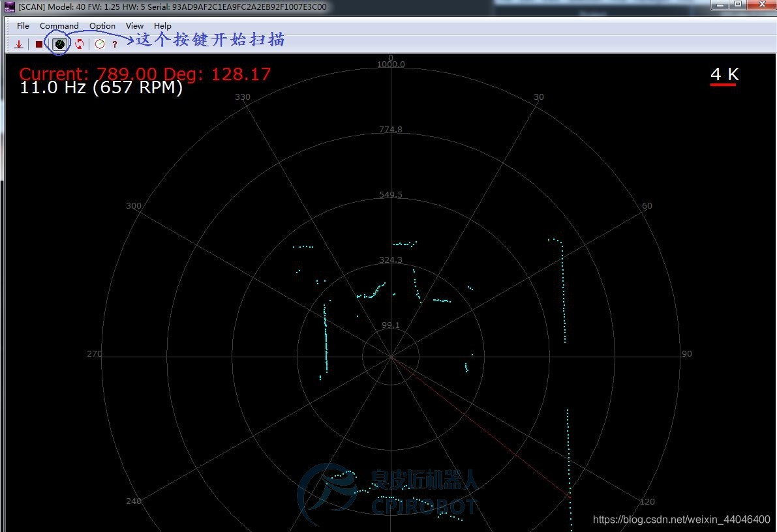This screenshot has width=777, height=532.
Task: Click the 90 degree angle label
Action: (x=687, y=353)
